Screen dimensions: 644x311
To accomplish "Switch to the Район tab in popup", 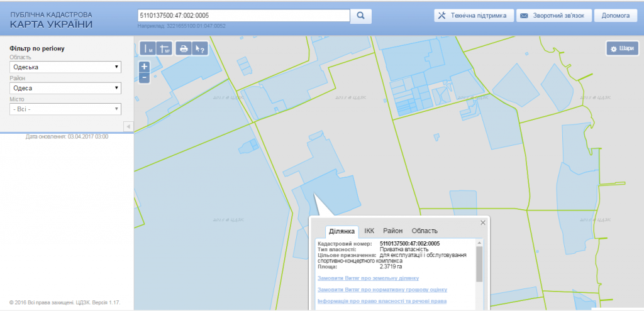I will pos(392,231).
